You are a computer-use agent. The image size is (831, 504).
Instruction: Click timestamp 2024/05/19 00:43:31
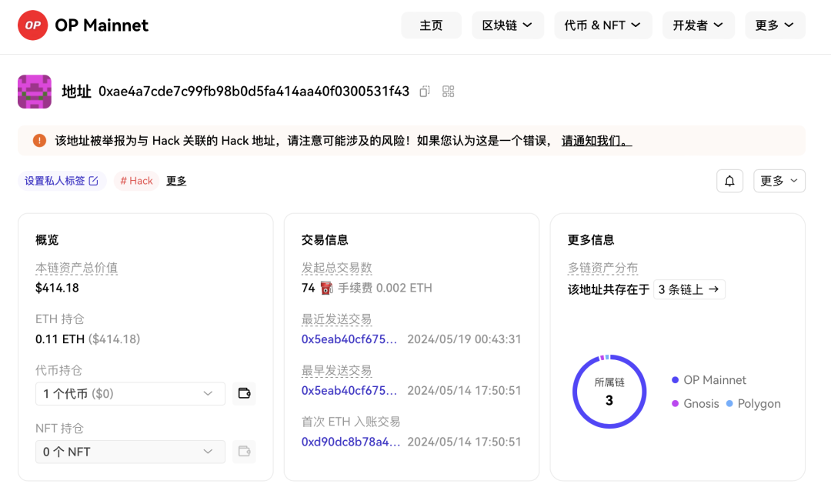(x=464, y=339)
